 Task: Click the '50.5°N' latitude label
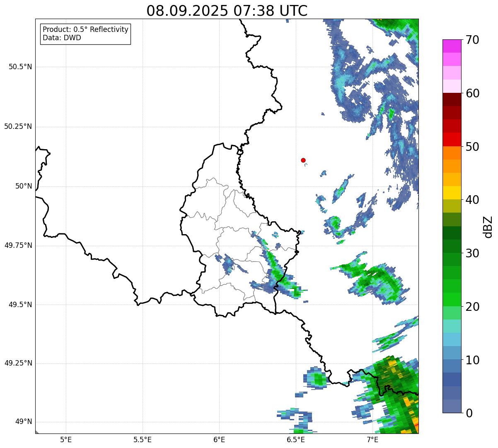(20, 67)
